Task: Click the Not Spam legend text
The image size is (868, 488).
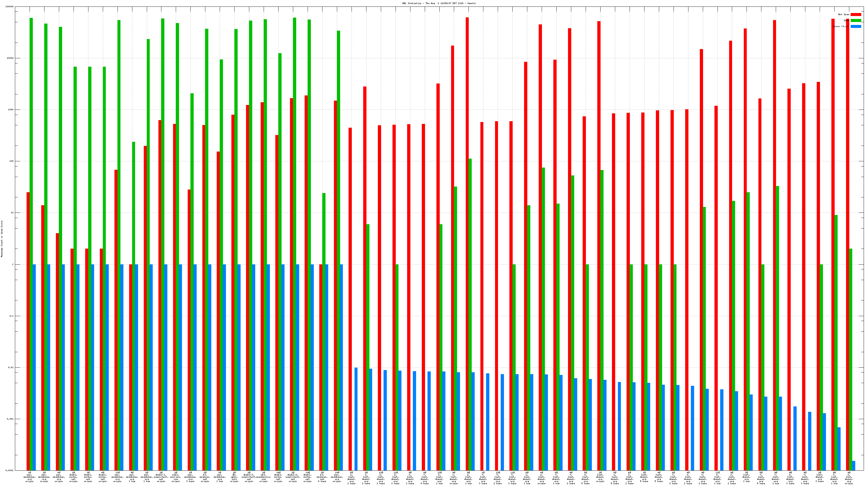Action: pos(844,14)
